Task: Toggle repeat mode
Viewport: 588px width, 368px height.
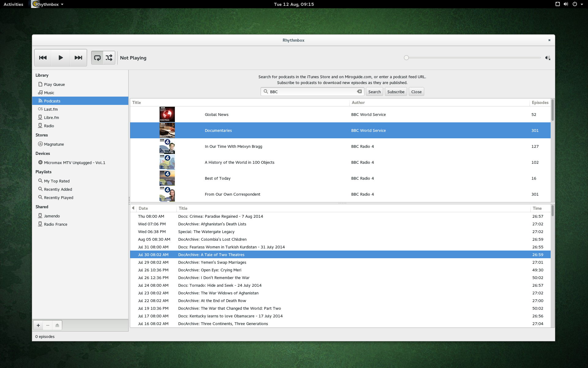Action: tap(97, 58)
